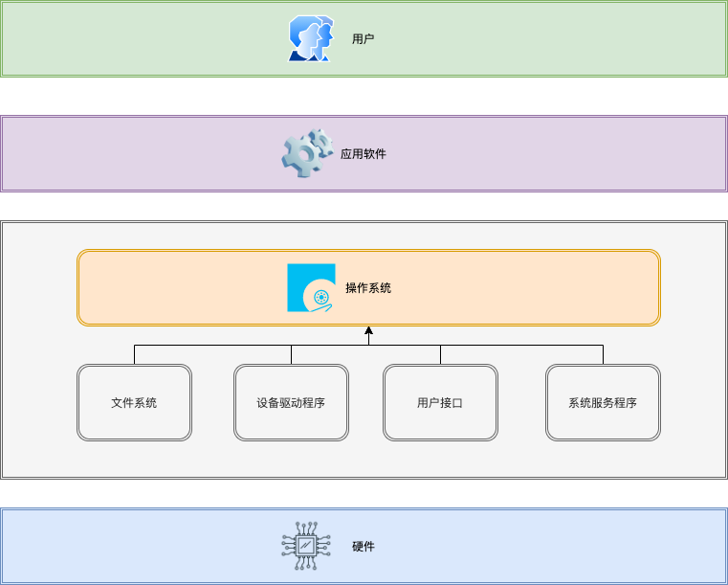Click the 操作系统 label
The width and height of the screenshot is (728, 585).
pos(368,288)
